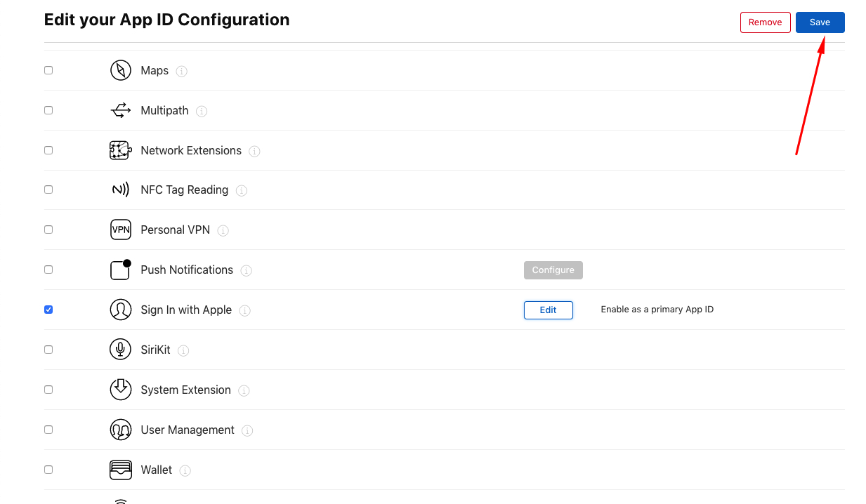866x504 pixels.
Task: Click the Personal VPN icon
Action: pyautogui.click(x=121, y=230)
